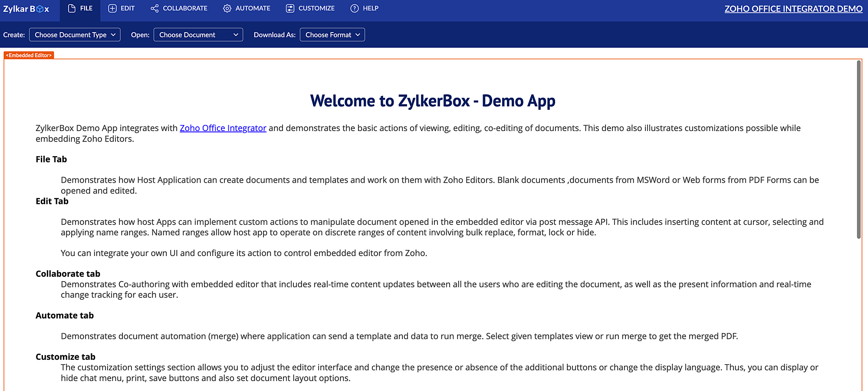Click the cube icon in ZylkarBox logo

pyautogui.click(x=40, y=9)
